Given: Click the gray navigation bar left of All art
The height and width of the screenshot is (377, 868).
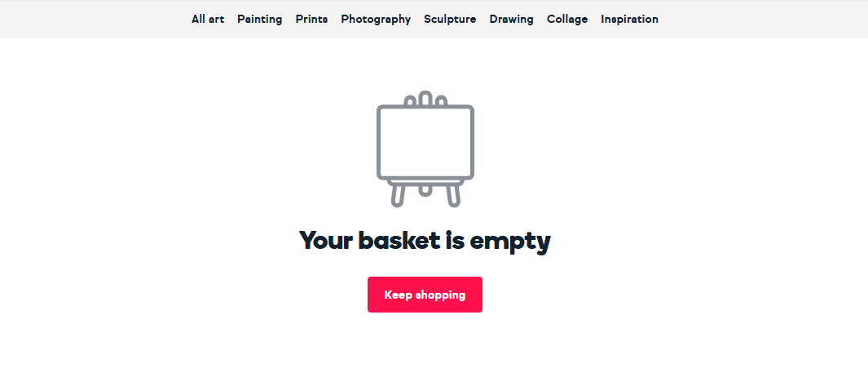Looking at the screenshot, I should 94,20.
